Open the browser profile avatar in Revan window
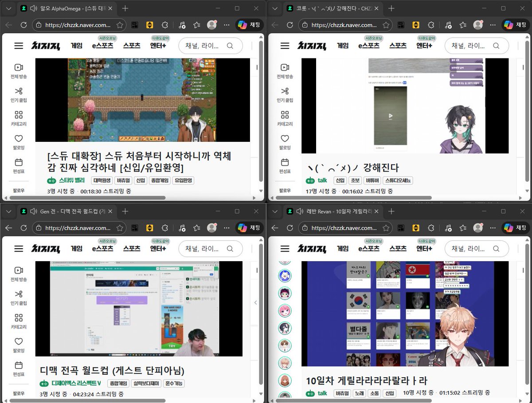Screen dimensions: 532x403 pos(478,228)
